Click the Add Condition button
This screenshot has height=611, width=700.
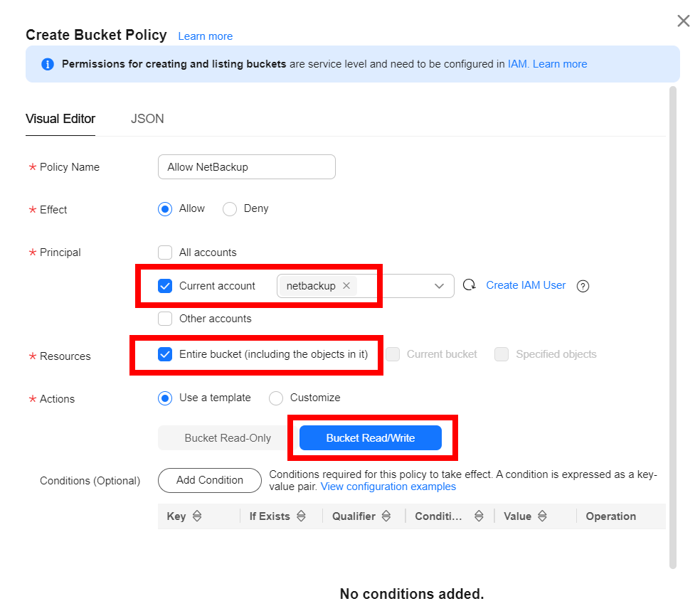point(210,480)
